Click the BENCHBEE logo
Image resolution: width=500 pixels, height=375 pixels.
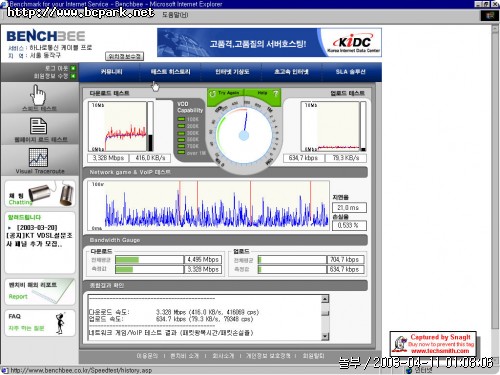pyautogui.click(x=46, y=36)
